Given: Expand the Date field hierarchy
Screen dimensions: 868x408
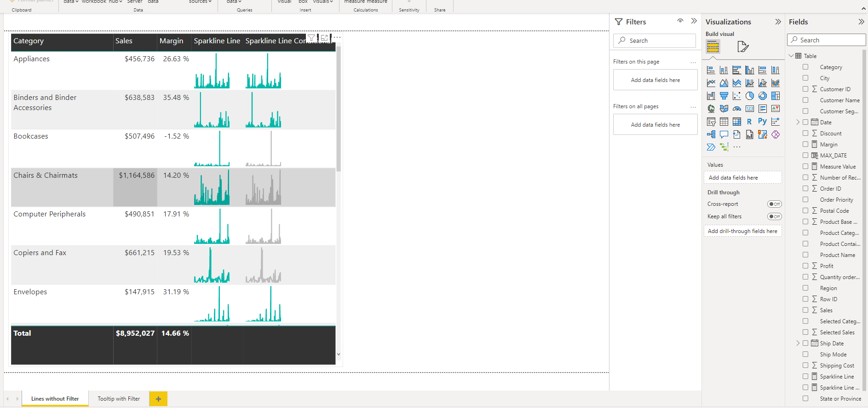Looking at the screenshot, I should [798, 122].
